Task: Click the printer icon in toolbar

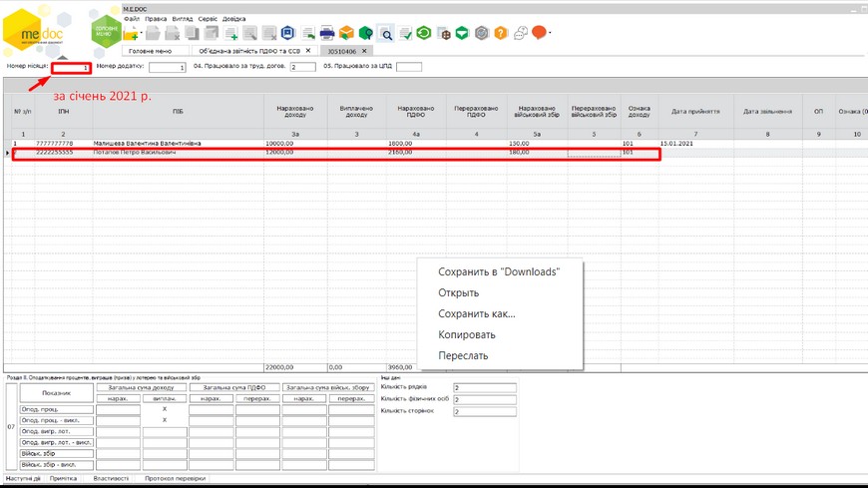Action: [x=327, y=34]
